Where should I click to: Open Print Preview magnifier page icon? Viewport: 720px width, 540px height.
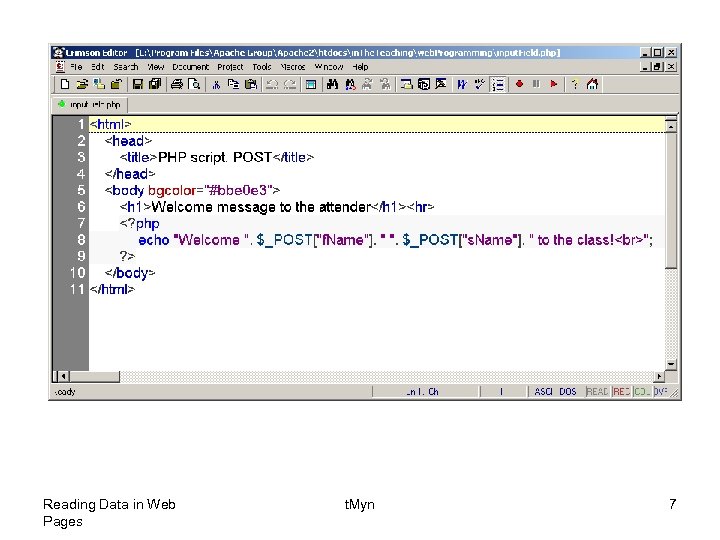[194, 84]
